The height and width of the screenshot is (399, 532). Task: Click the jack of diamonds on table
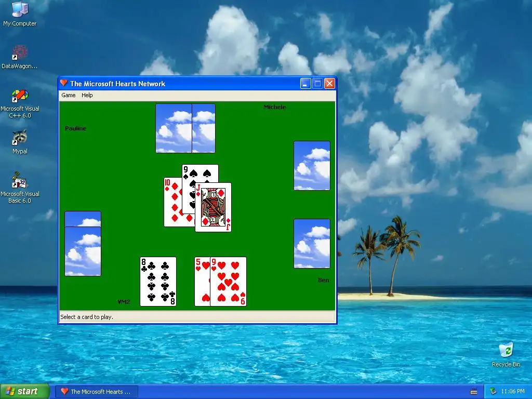pos(213,207)
